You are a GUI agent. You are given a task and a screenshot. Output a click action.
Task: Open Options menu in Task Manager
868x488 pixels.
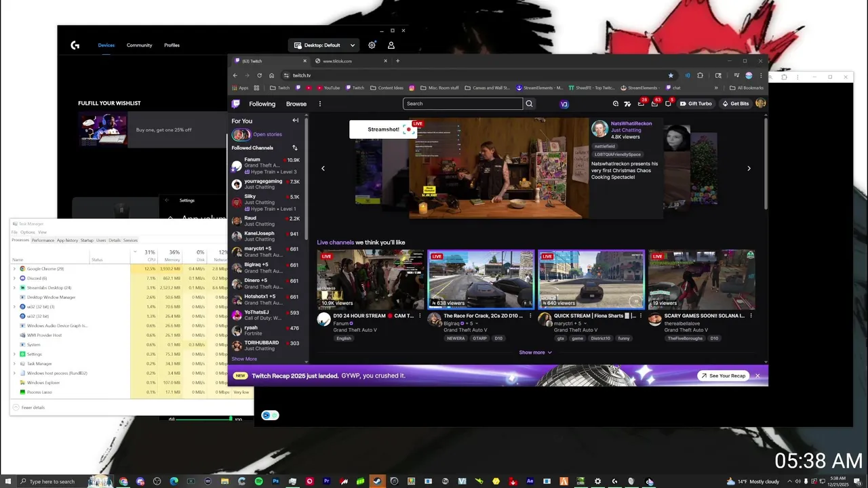point(28,232)
